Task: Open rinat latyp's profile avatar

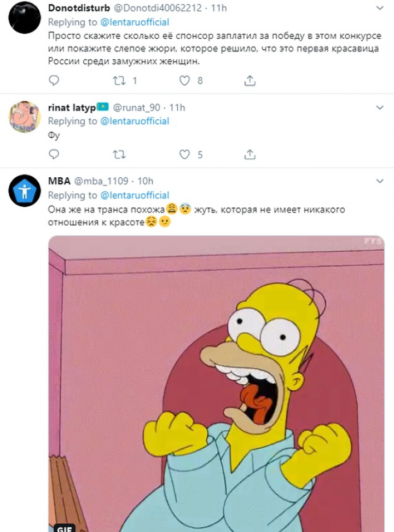Action: (x=25, y=116)
